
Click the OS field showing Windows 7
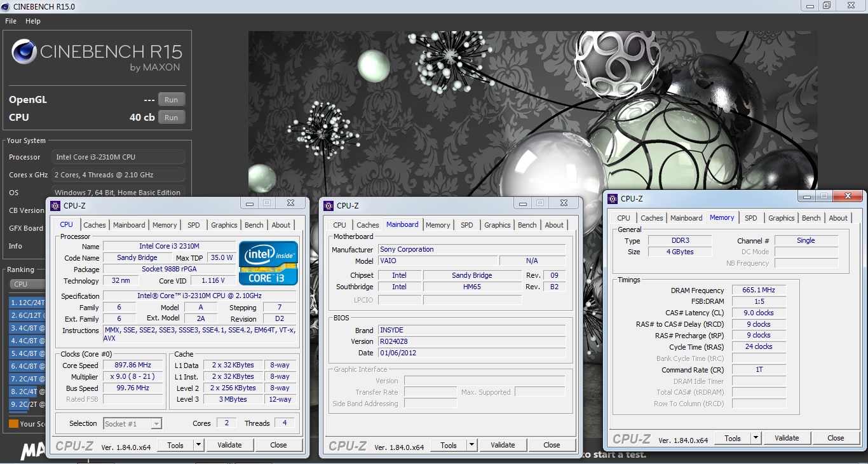tap(119, 193)
